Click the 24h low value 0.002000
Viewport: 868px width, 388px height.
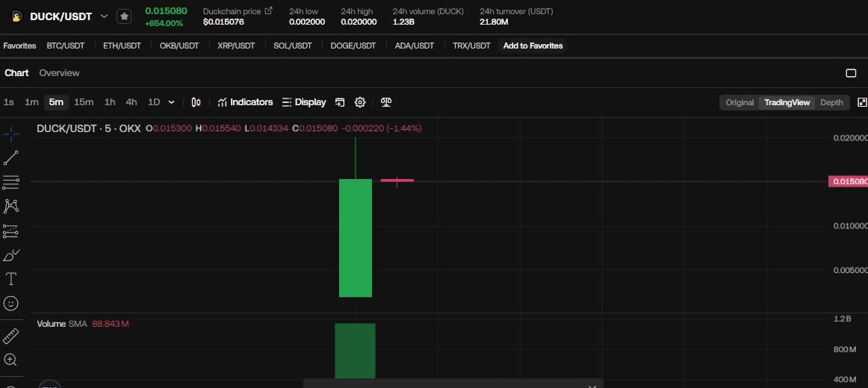tap(307, 22)
